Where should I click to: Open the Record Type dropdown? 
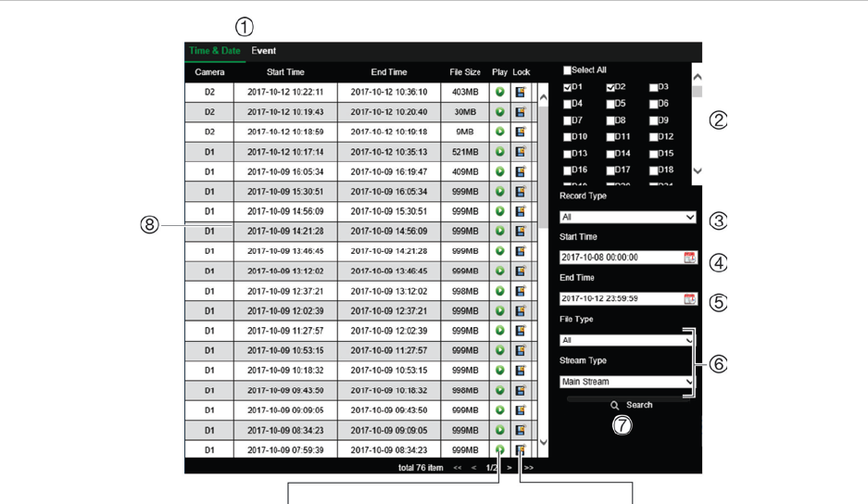pyautogui.click(x=627, y=217)
